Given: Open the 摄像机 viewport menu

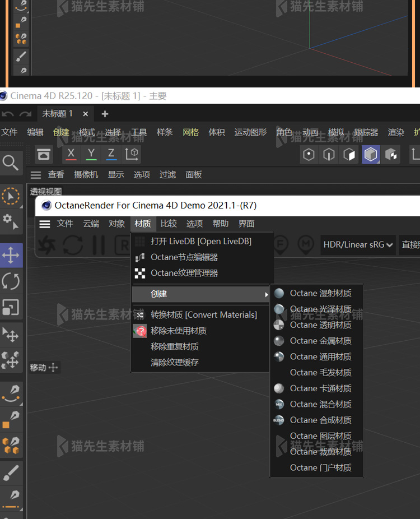Looking at the screenshot, I should pos(86,174).
